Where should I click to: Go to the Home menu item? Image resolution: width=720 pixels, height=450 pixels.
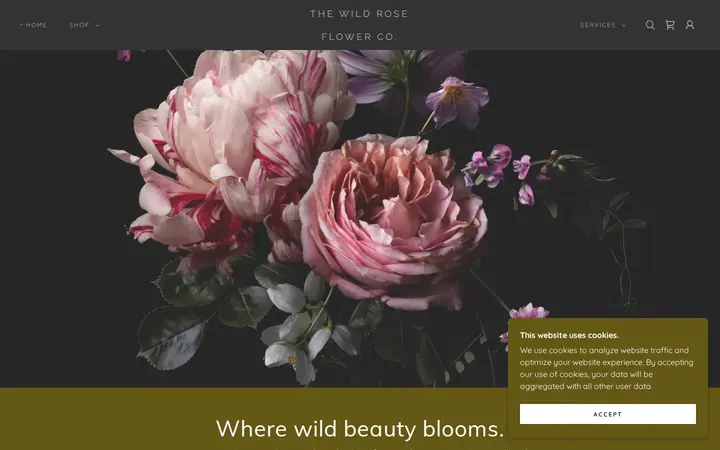[34, 25]
